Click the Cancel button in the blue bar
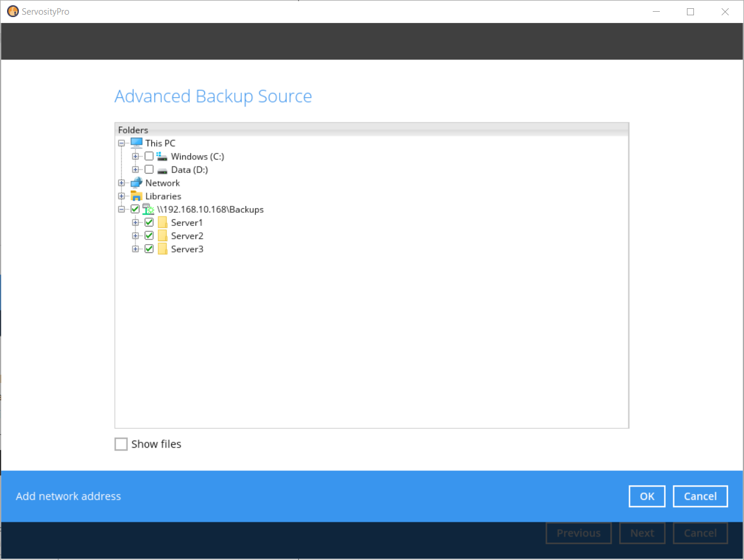The image size is (744, 560). 700,496
